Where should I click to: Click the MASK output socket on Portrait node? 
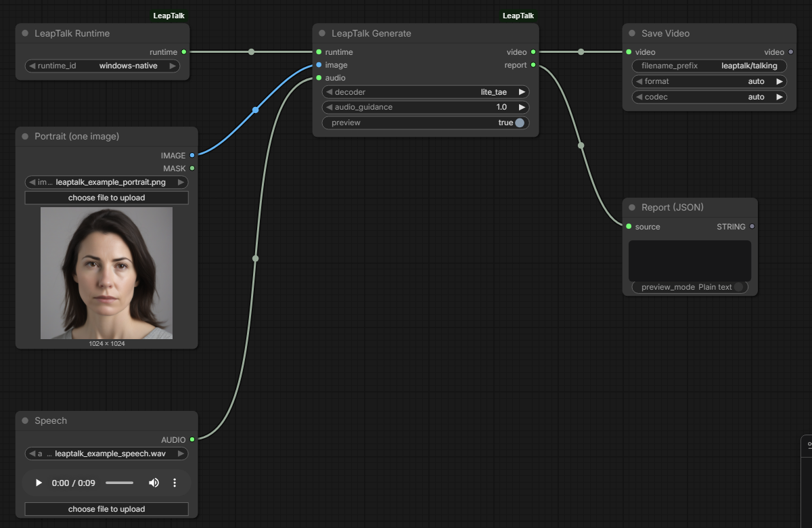coord(192,168)
